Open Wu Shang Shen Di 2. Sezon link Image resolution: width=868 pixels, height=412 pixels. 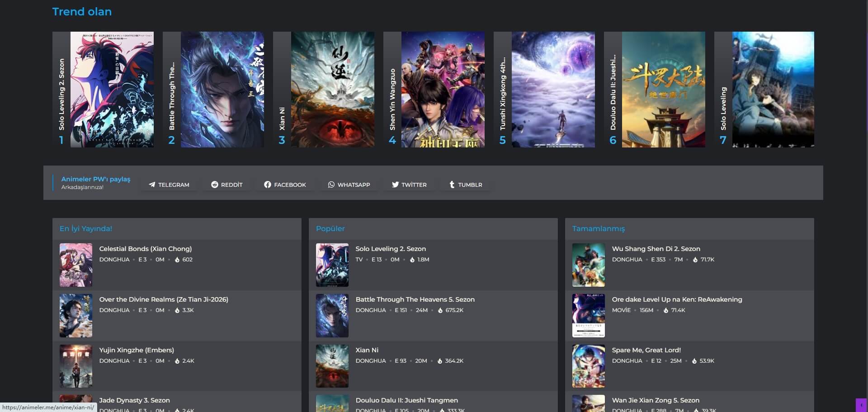point(656,249)
